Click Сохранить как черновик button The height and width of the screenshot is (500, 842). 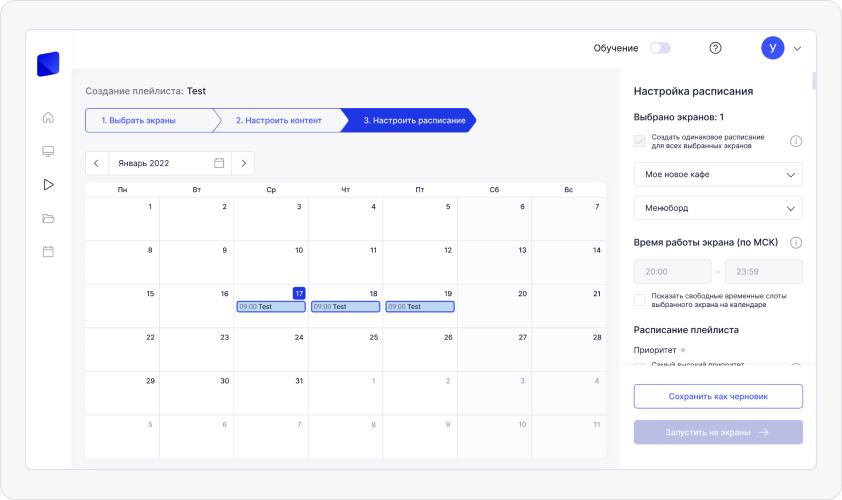pyautogui.click(x=718, y=396)
